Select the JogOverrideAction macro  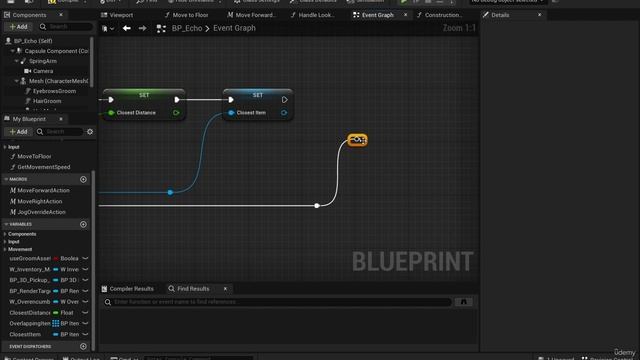tap(41, 212)
